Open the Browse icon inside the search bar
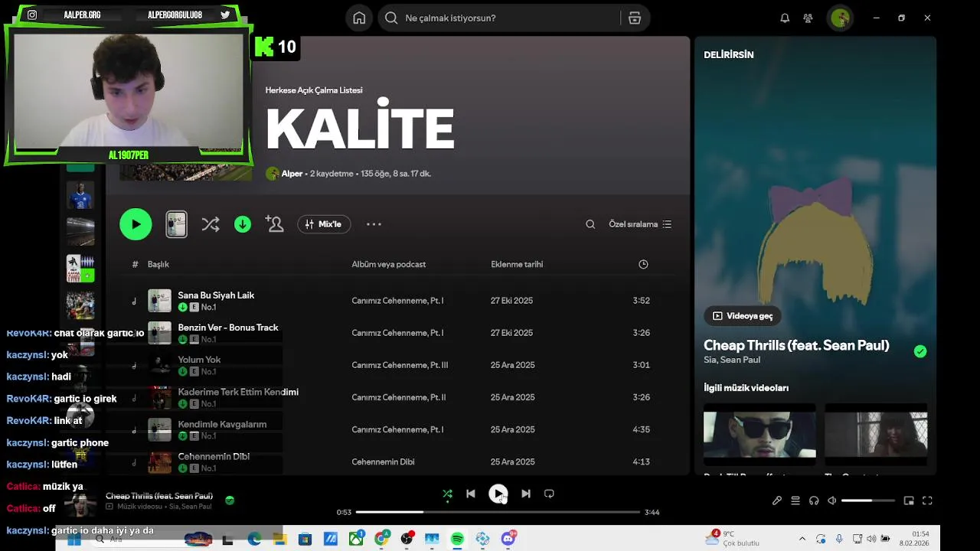 pos(635,18)
